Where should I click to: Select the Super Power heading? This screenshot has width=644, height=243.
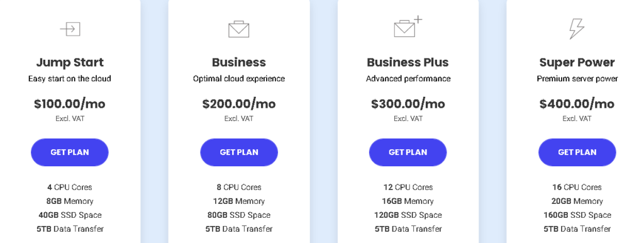tap(577, 62)
